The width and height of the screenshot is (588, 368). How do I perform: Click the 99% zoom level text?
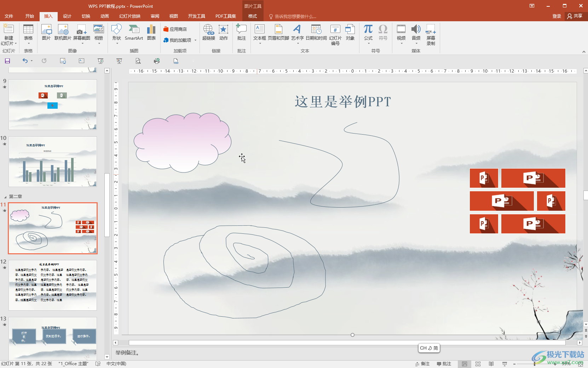565,364
